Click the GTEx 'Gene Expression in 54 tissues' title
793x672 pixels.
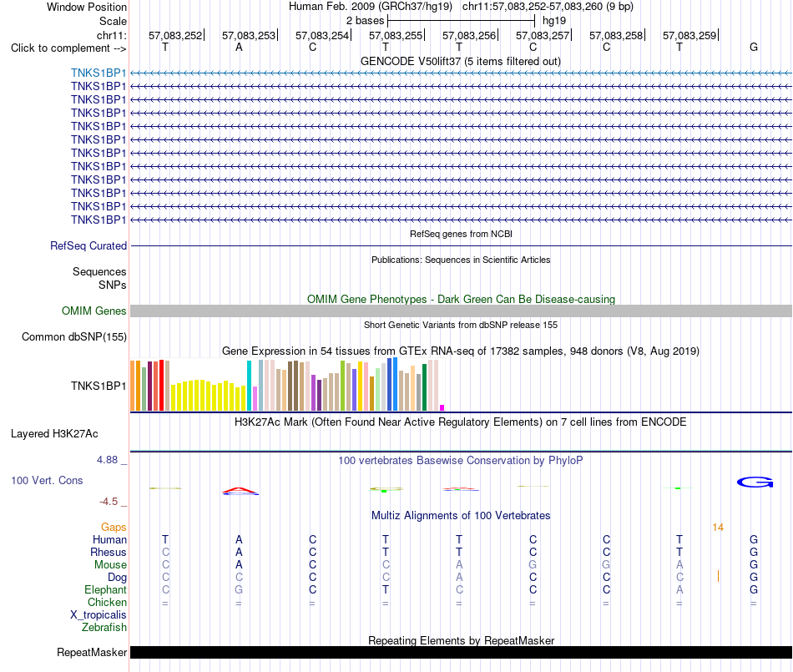461,351
